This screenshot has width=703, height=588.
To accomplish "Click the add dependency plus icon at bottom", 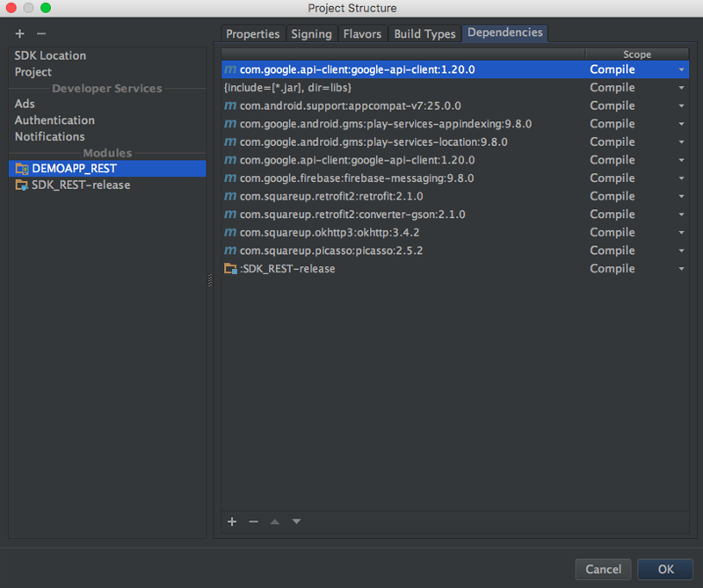I will pyautogui.click(x=232, y=521).
